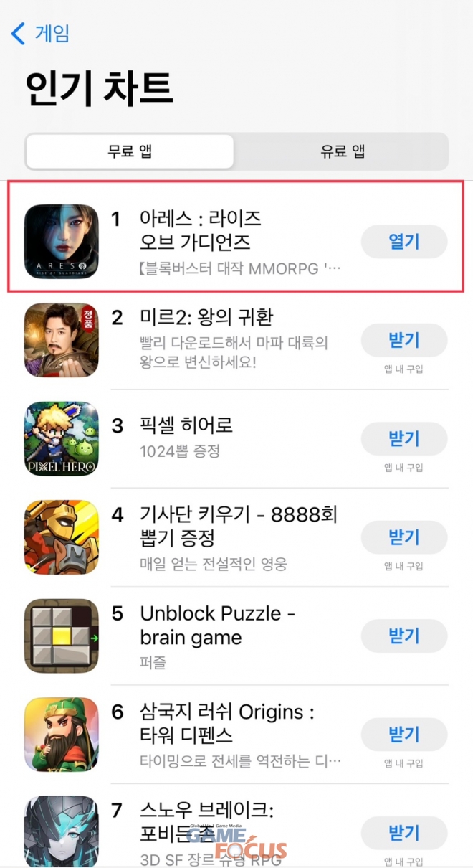Open the Unblock Puzzle app icon
The height and width of the screenshot is (868, 473).
pos(62,636)
